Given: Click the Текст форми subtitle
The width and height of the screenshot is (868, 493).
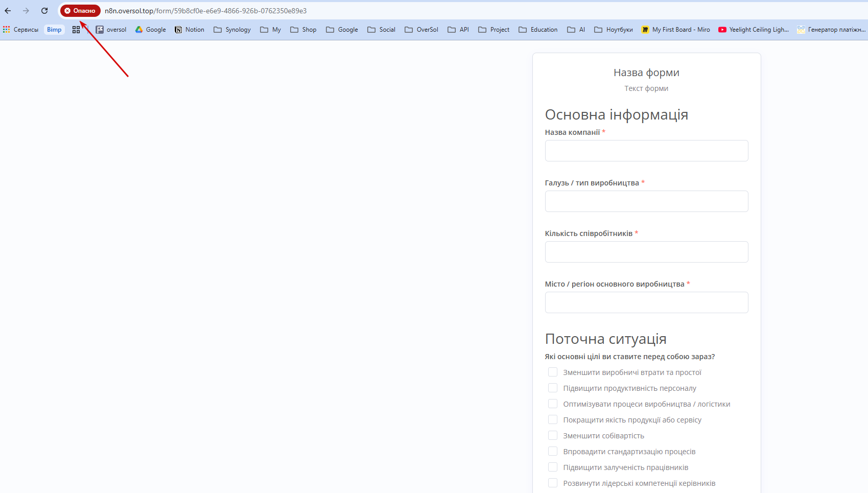Looking at the screenshot, I should click(646, 88).
